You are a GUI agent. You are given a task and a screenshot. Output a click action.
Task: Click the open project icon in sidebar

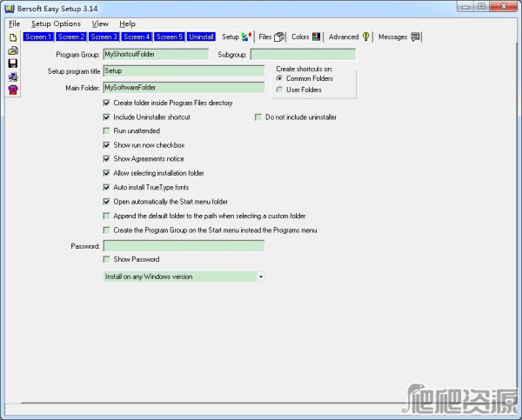pyautogui.click(x=12, y=51)
